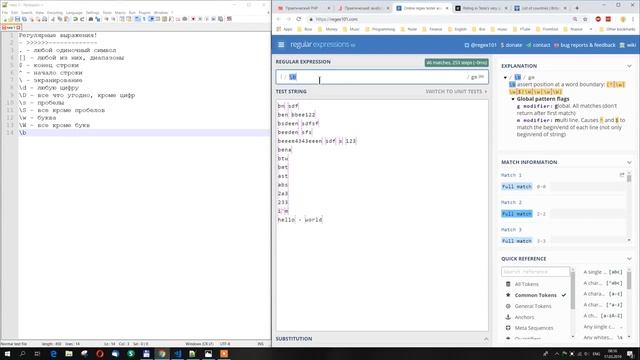Open the Chrome three-dot menu
This screenshot has height=360, width=640.
click(633, 19)
